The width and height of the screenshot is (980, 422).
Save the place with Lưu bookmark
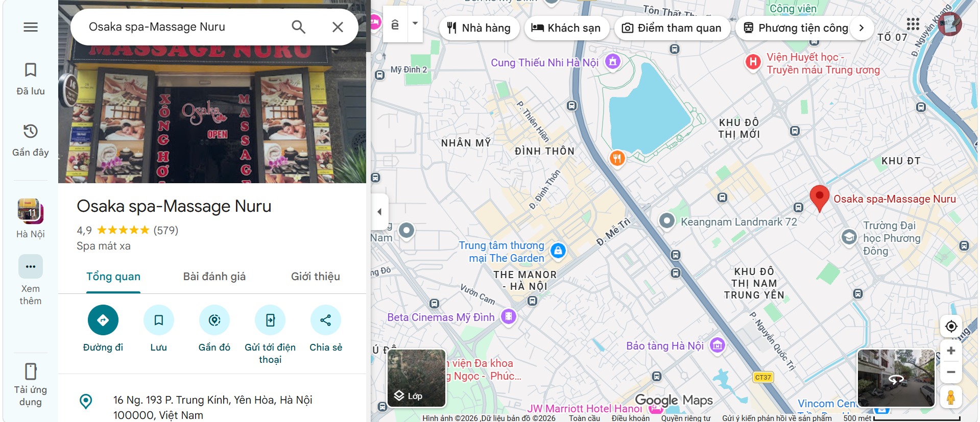click(159, 320)
